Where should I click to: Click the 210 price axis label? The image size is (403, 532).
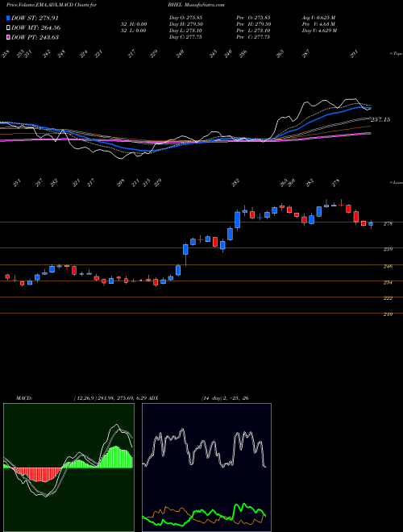tap(388, 314)
